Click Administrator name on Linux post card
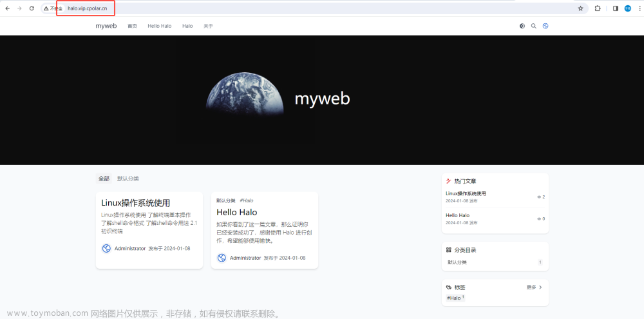The height and width of the screenshot is (319, 644). (x=130, y=248)
